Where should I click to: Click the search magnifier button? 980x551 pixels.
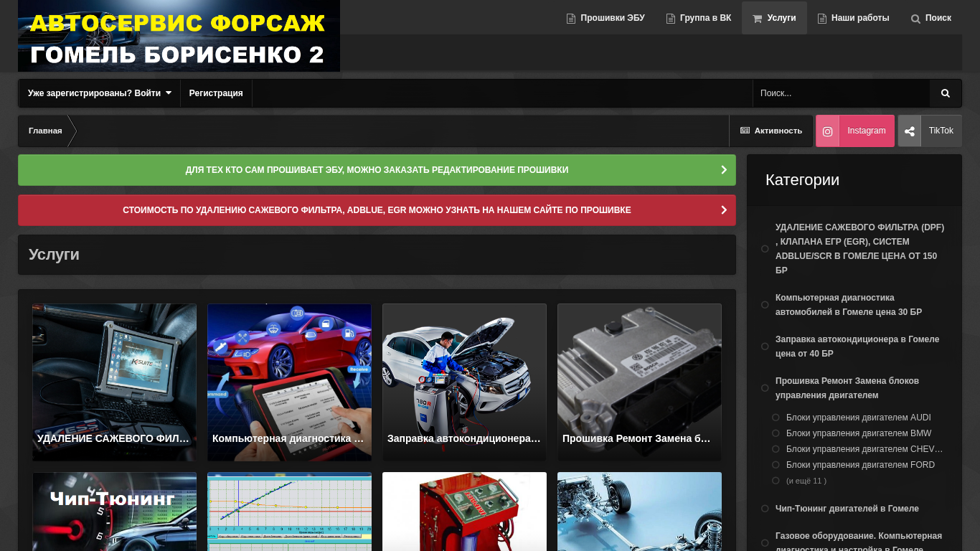click(945, 93)
